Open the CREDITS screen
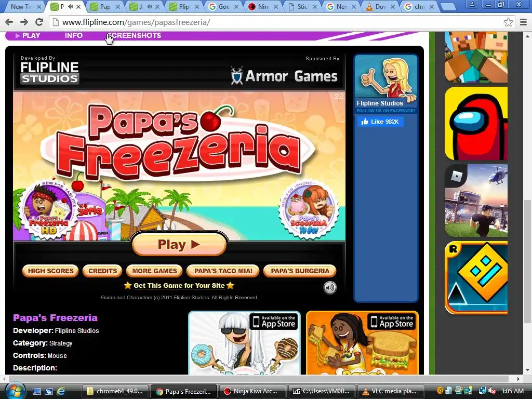Screen dimensions: 532x399 [x=102, y=271]
